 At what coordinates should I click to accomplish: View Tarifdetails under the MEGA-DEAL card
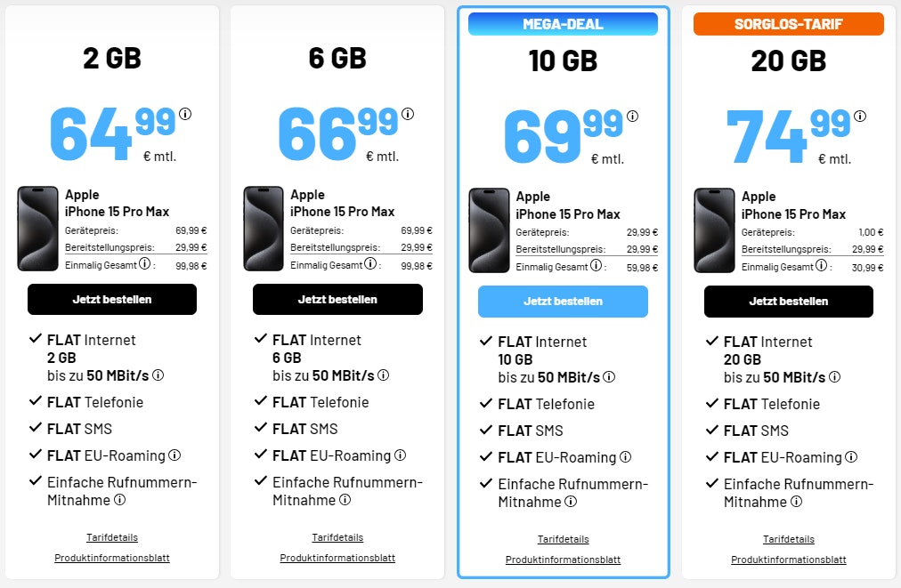pos(563,539)
